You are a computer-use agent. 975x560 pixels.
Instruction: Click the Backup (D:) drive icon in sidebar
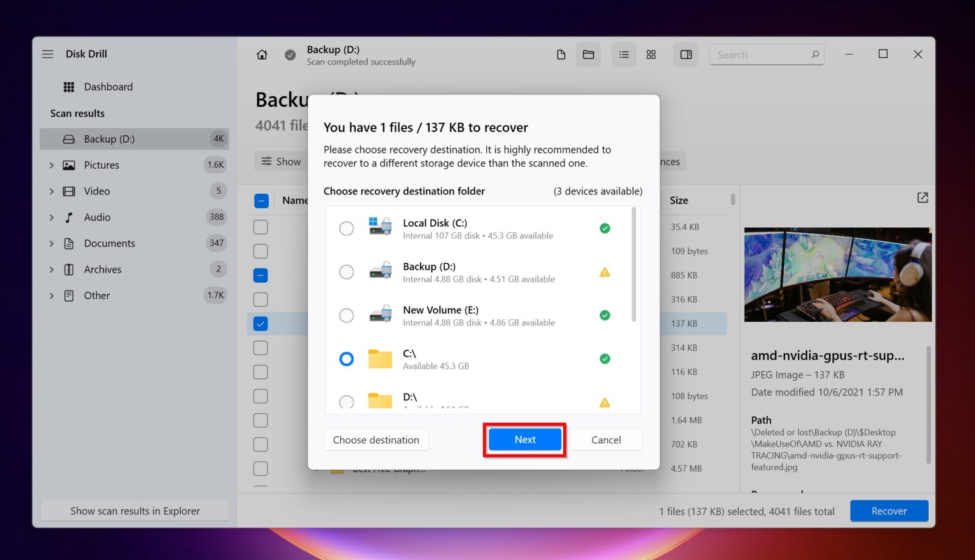pos(69,140)
